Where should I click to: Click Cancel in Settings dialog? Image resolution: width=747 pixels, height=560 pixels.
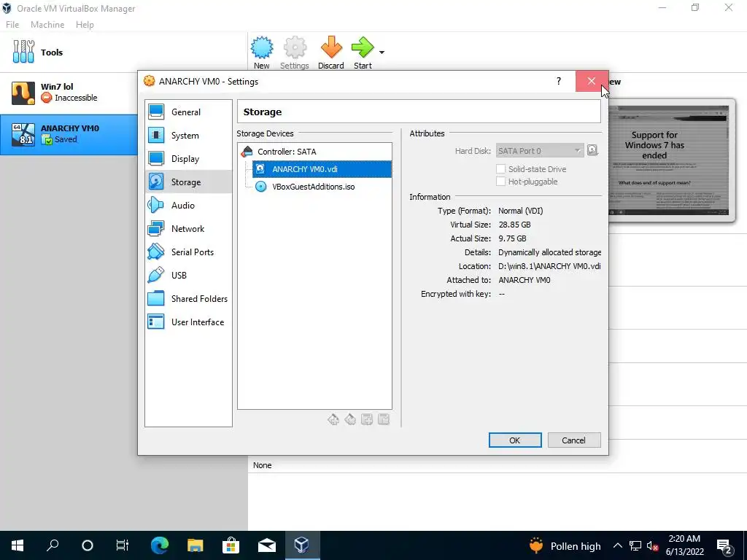[574, 440]
